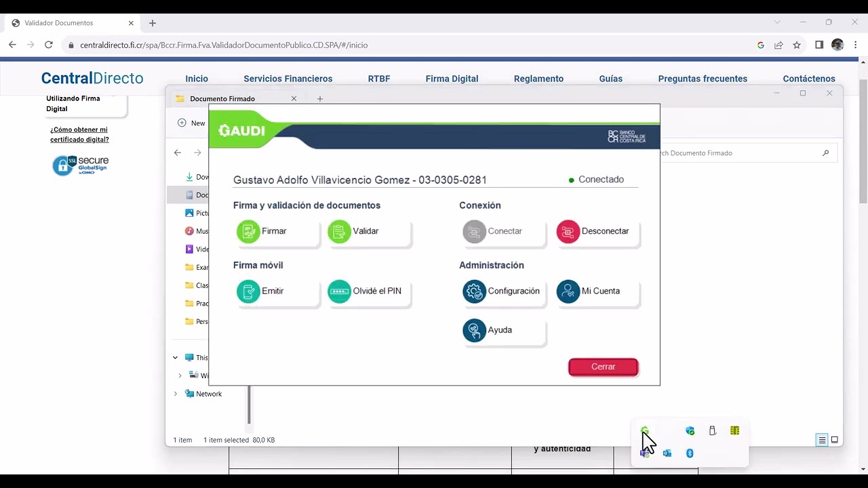Add a new tab in File Explorer

320,99
